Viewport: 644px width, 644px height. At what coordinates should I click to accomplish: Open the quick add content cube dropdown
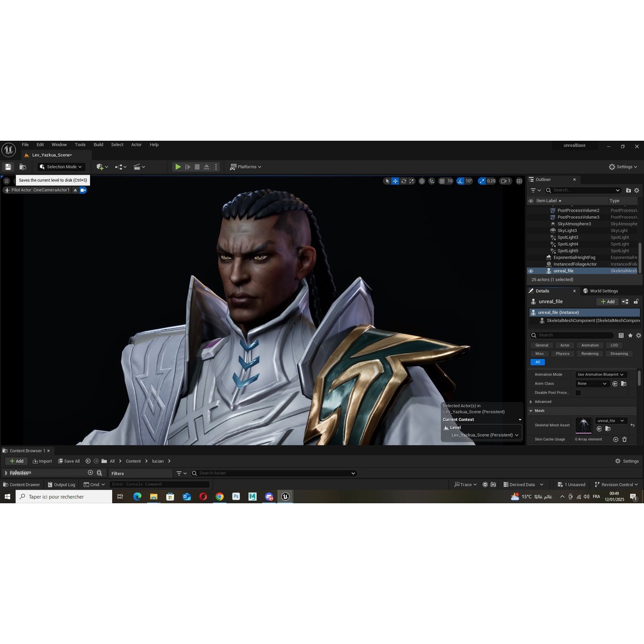click(x=103, y=167)
